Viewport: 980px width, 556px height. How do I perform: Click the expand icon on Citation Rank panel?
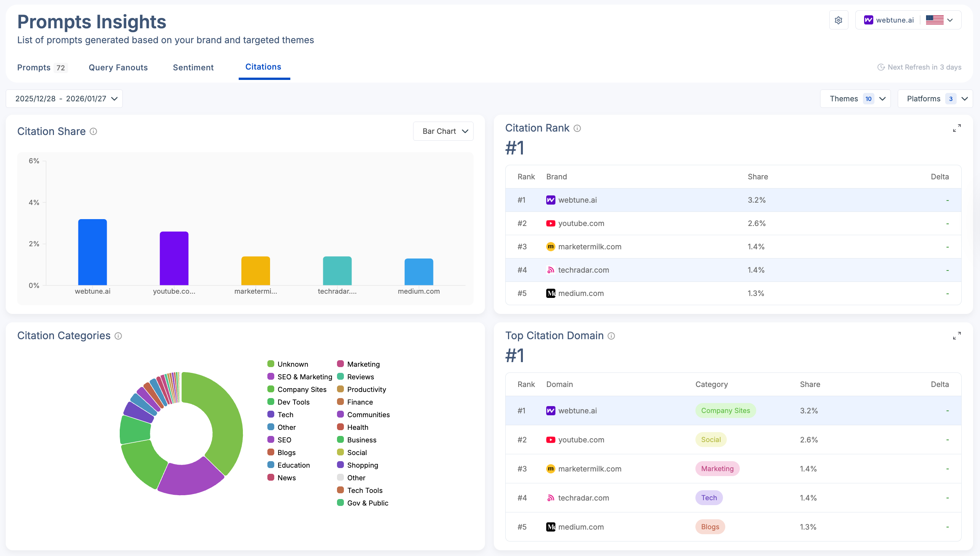957,128
